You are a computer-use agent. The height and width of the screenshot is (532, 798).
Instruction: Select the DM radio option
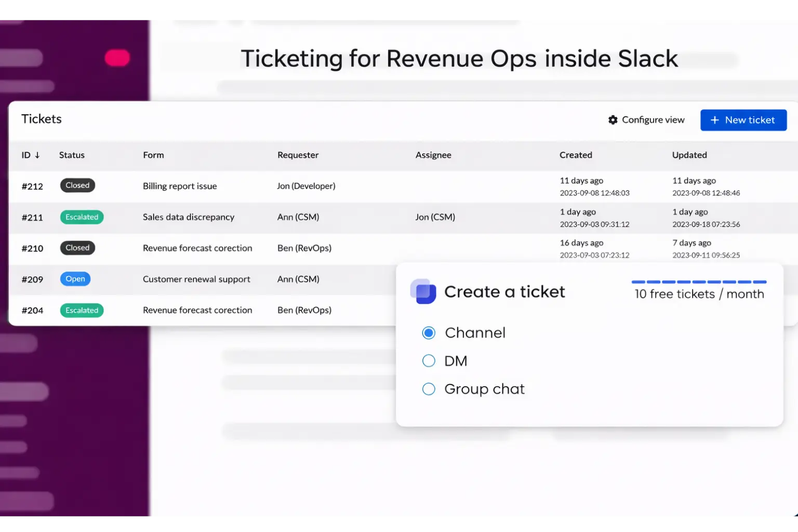(x=429, y=361)
